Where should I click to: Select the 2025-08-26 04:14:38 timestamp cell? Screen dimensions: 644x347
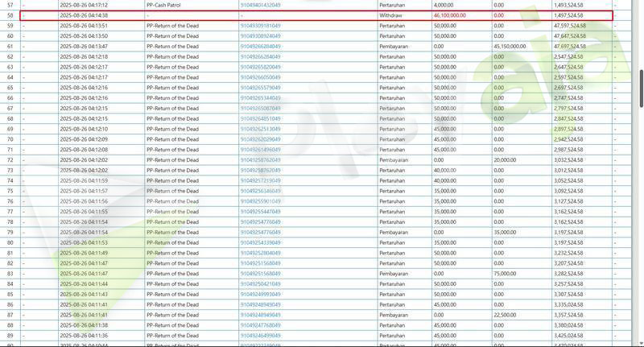click(84, 15)
